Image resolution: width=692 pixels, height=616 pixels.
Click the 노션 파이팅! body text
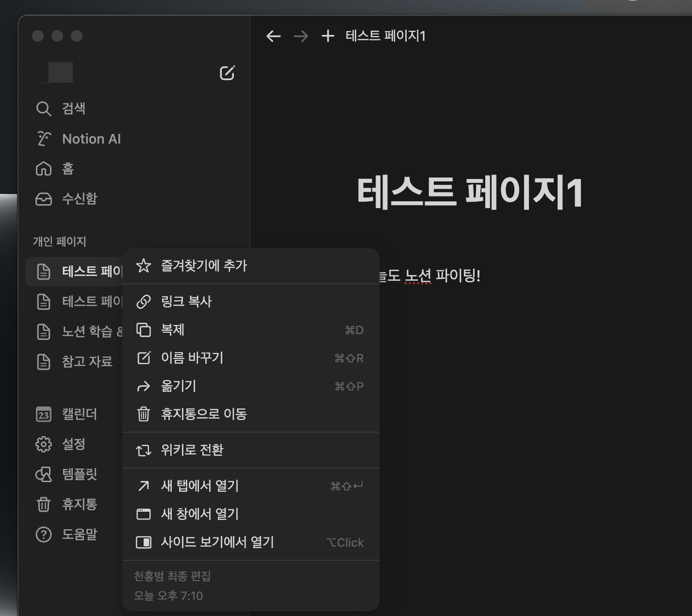tap(443, 276)
